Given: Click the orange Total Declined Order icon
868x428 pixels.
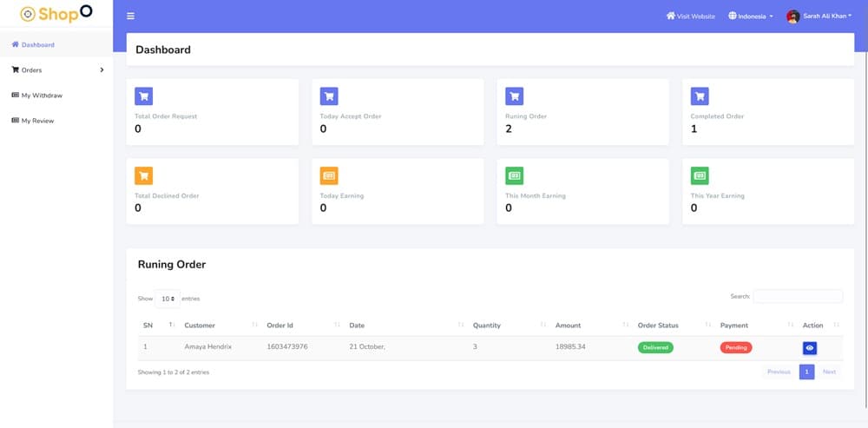Looking at the screenshot, I should [x=143, y=176].
